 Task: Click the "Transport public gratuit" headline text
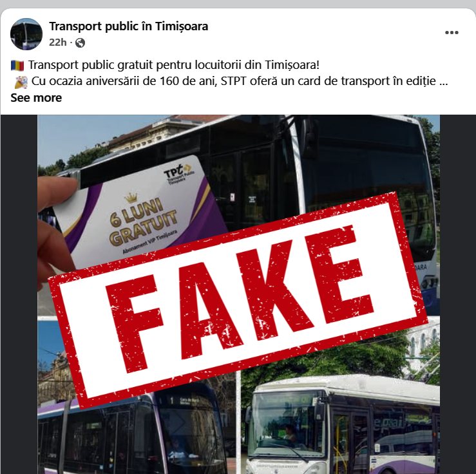[x=174, y=64]
